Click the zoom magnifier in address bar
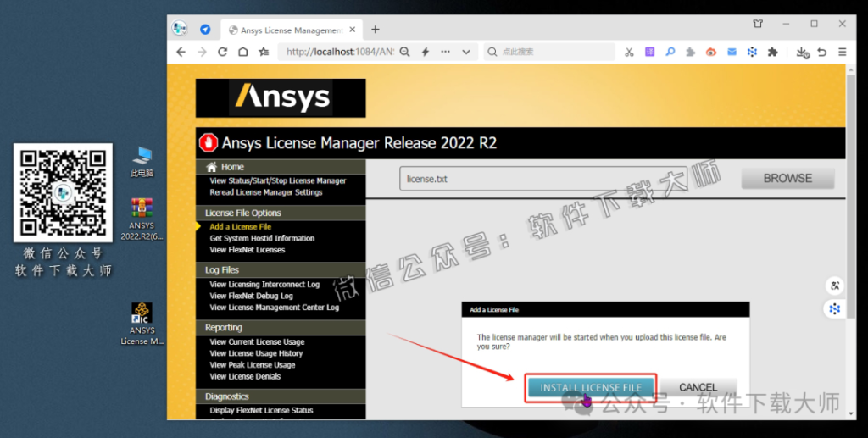This screenshot has height=438, width=868. click(404, 52)
